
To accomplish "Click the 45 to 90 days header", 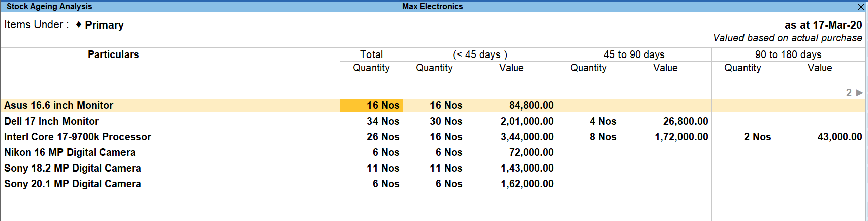I will click(x=634, y=54).
